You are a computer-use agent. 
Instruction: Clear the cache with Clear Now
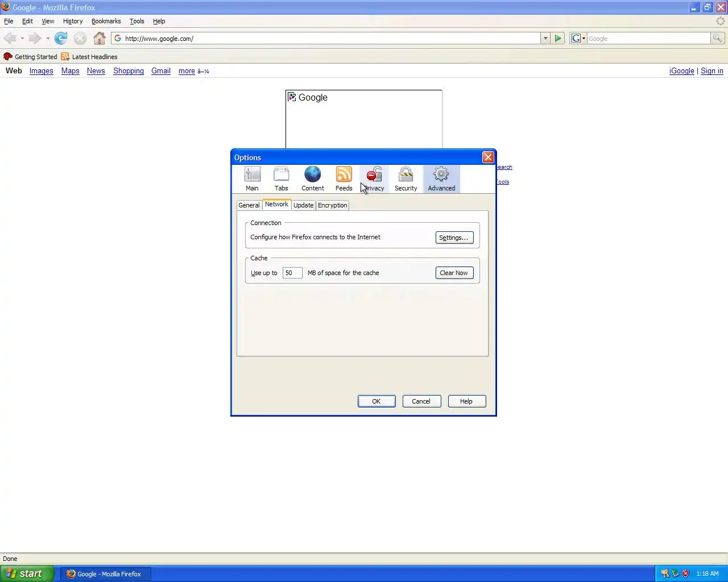(x=454, y=273)
